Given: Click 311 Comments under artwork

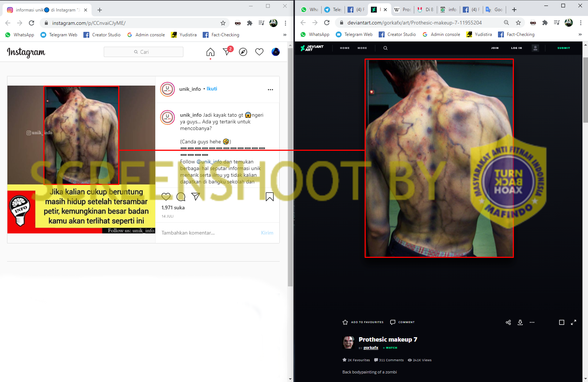Looking at the screenshot, I should click(389, 360).
